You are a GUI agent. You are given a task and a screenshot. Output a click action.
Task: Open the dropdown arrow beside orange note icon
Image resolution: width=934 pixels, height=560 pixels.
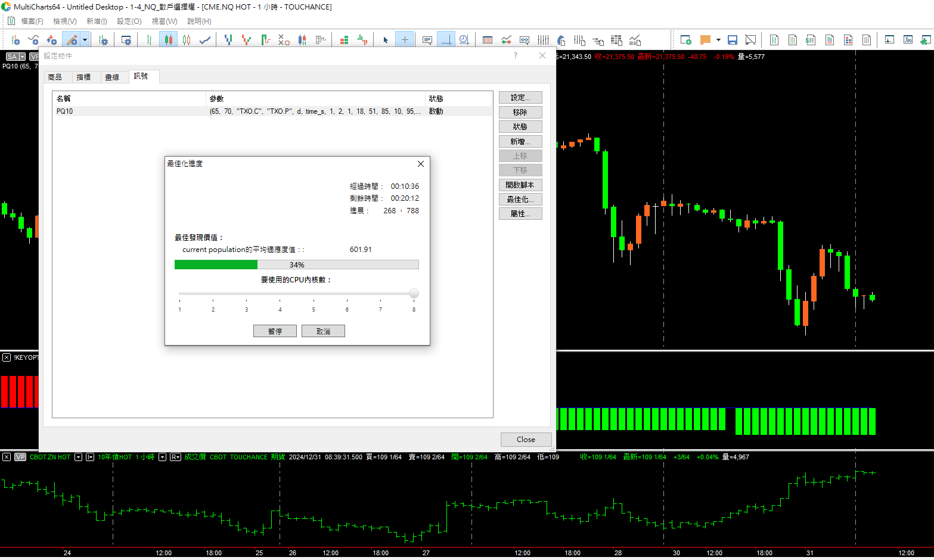pos(718,40)
